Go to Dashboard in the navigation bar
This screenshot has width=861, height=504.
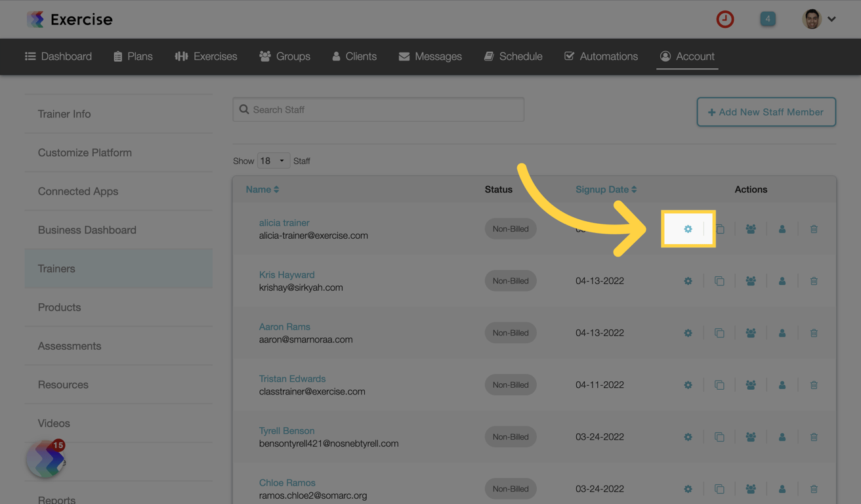pos(58,56)
